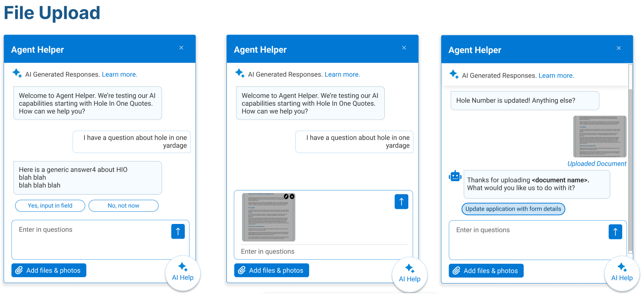Click the hole in one yardage question above attachment preview
This screenshot has width=644, height=294.
[354, 142]
